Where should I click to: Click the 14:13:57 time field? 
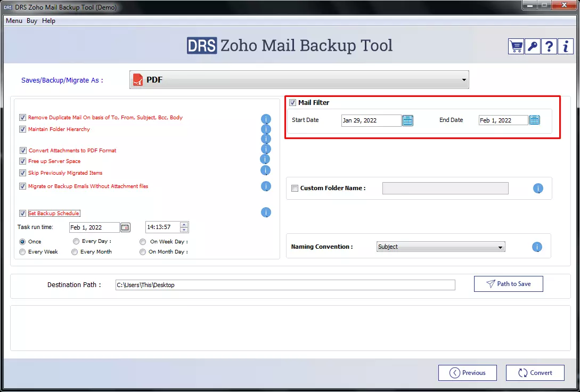pyautogui.click(x=163, y=227)
